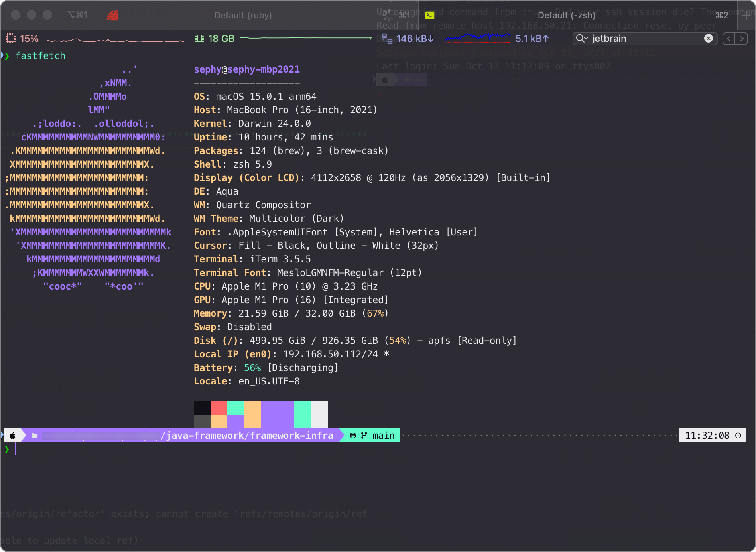The height and width of the screenshot is (552, 756).
Task: Click the git branch main segment
Action: coord(372,436)
